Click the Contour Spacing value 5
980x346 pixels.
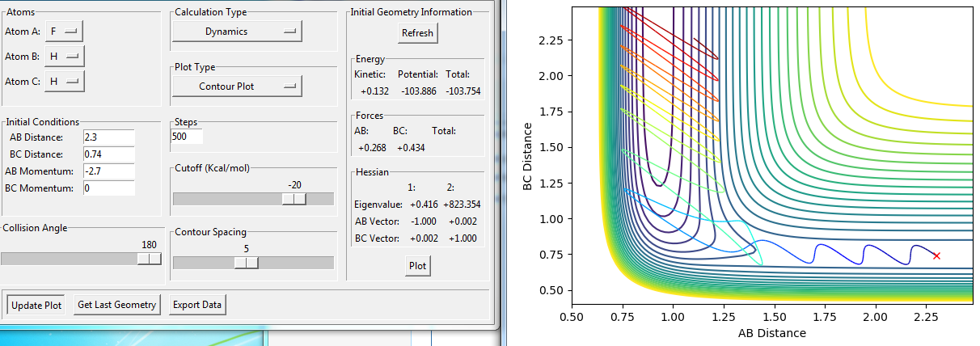247,249
